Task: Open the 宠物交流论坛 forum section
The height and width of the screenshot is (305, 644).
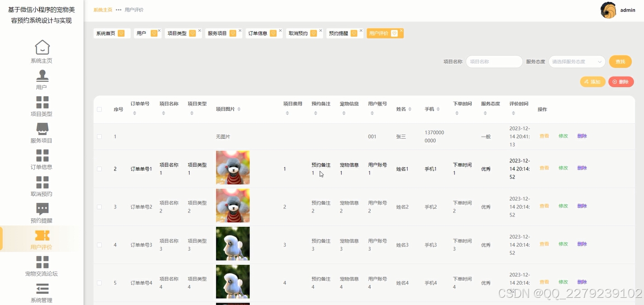Action: tap(42, 265)
